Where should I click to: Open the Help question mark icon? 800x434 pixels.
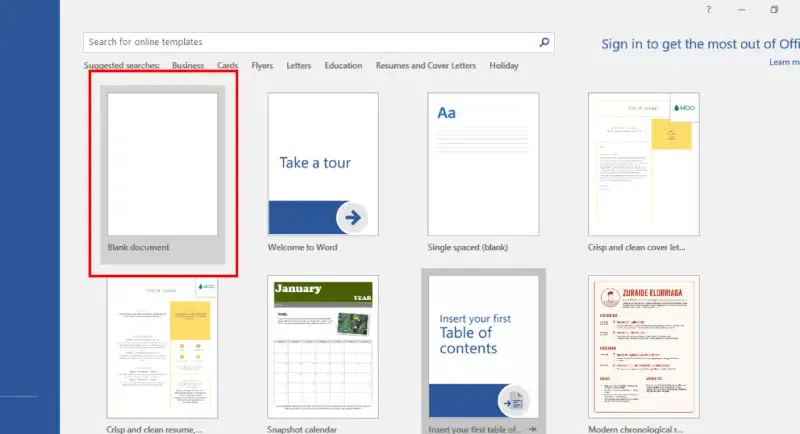click(708, 10)
